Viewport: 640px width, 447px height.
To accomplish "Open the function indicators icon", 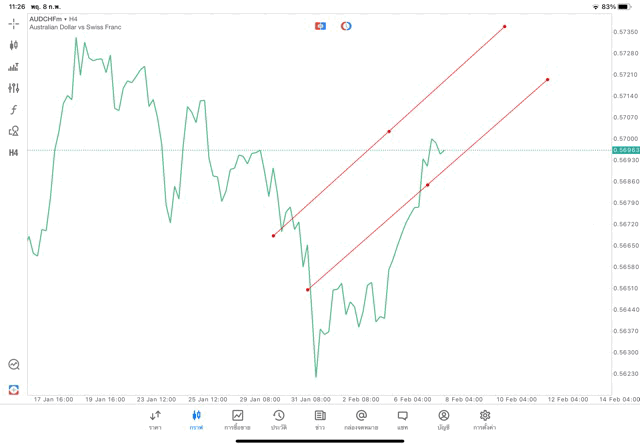I will [14, 110].
